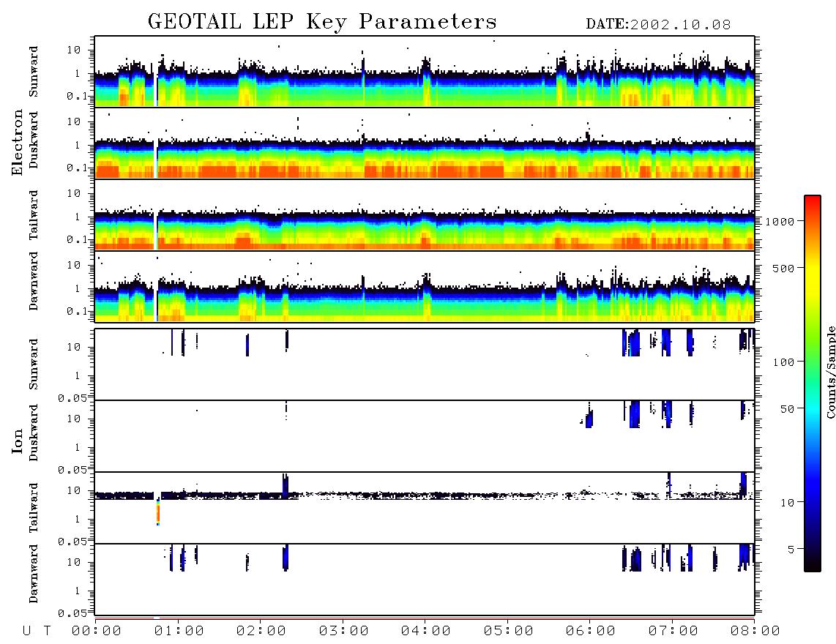The height and width of the screenshot is (644, 836).
Task: Click the '01:00' time tick label
Action: click(179, 631)
